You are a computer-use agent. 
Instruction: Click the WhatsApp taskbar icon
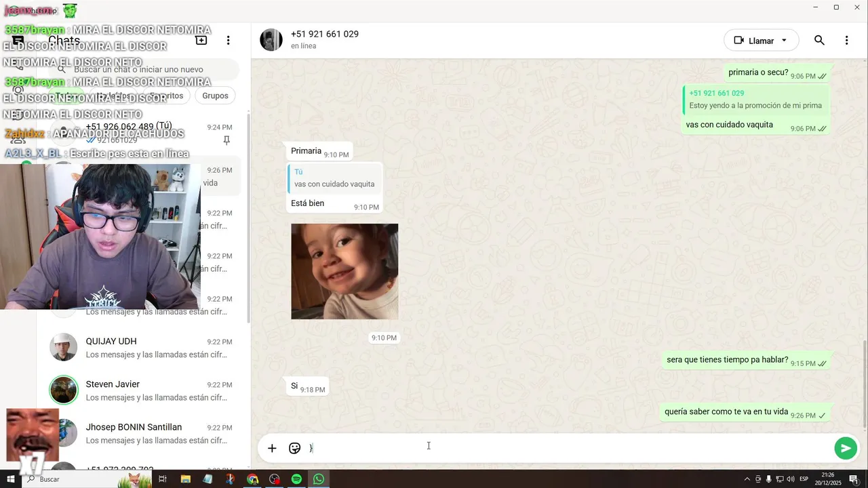point(319,479)
